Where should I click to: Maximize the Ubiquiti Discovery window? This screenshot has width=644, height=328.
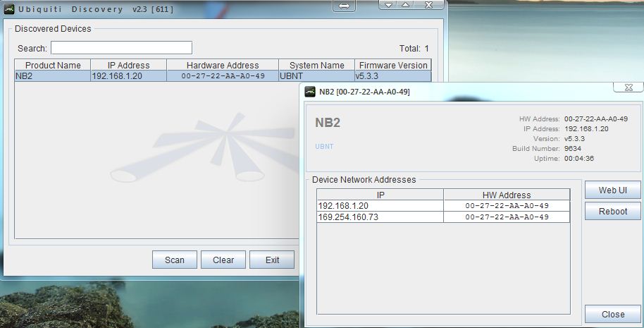[406, 4]
